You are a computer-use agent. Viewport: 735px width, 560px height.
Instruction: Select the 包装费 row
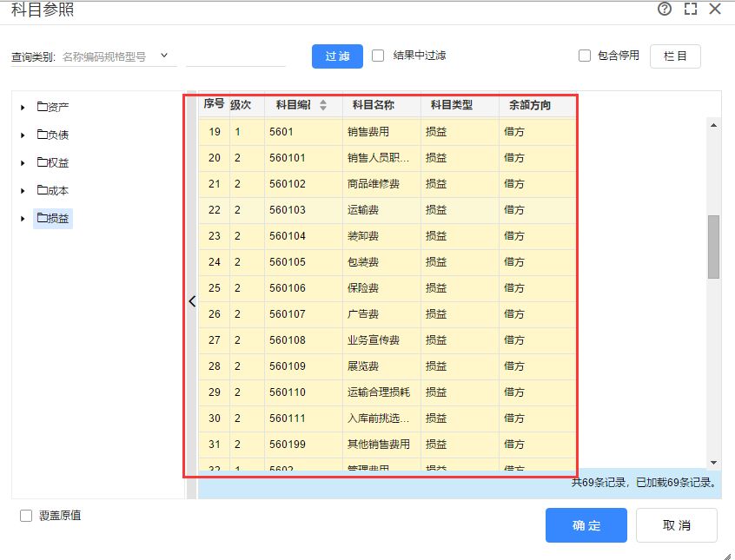tap(387, 262)
